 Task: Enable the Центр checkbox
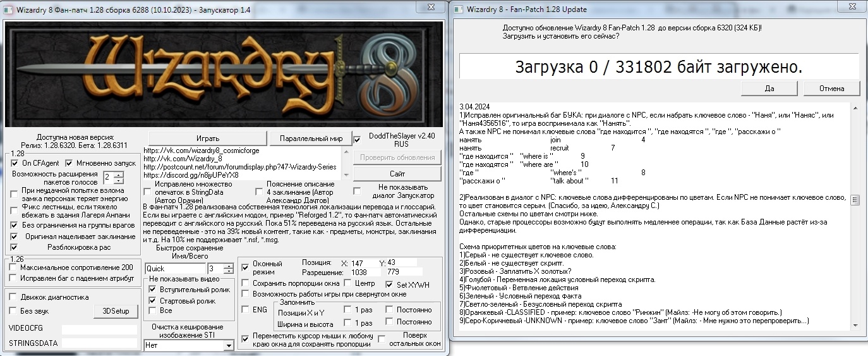(x=347, y=284)
